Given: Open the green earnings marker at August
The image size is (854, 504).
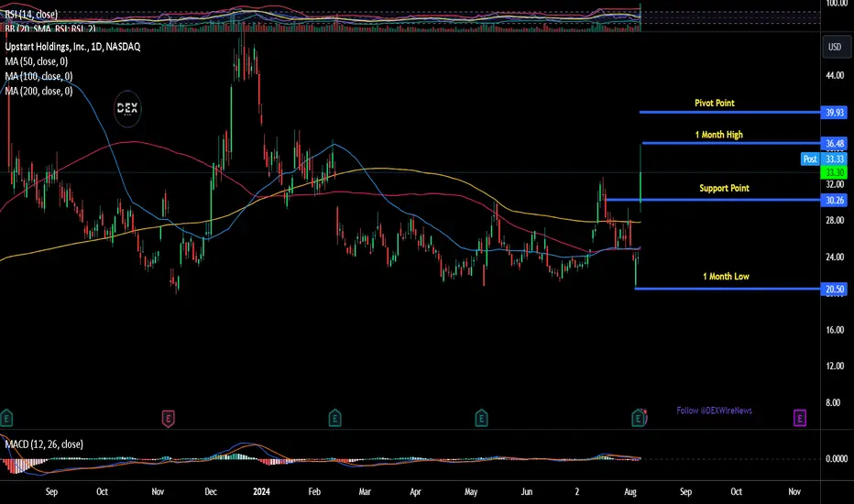Looking at the screenshot, I should (639, 418).
